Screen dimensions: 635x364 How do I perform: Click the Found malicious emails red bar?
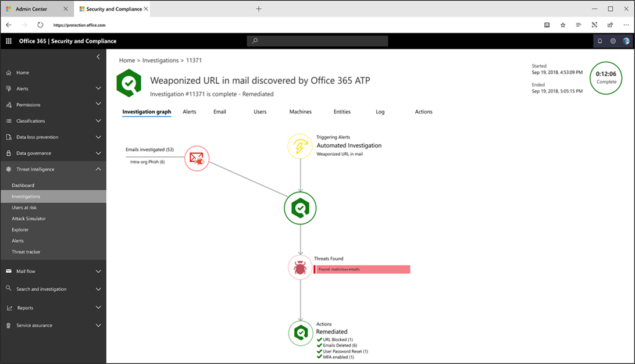362,270
